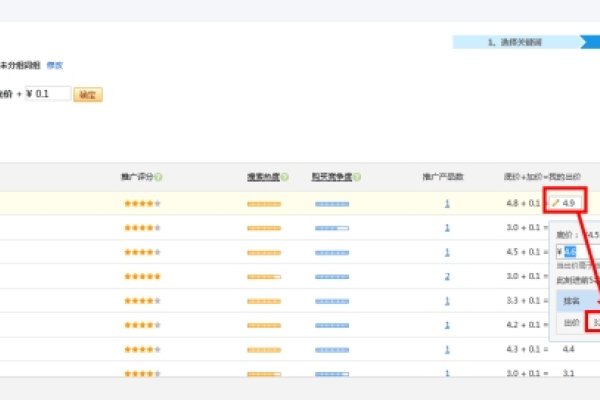This screenshot has width=600, height=400.
Task: Click the 3.3 + 0.1 price formula text
Action: (x=523, y=300)
